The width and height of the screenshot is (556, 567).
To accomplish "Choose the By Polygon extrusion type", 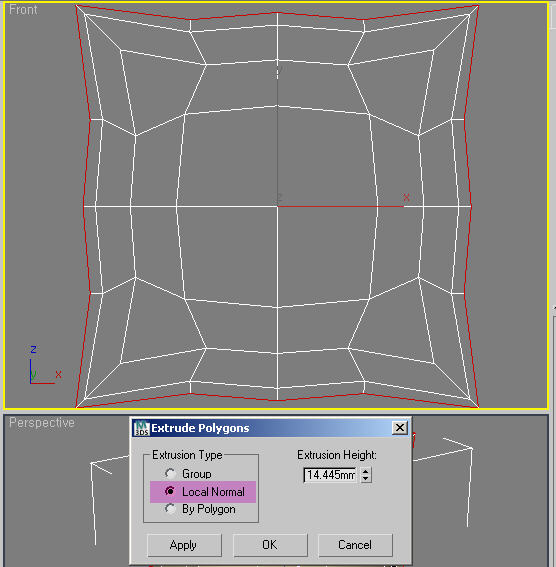I will click(170, 509).
